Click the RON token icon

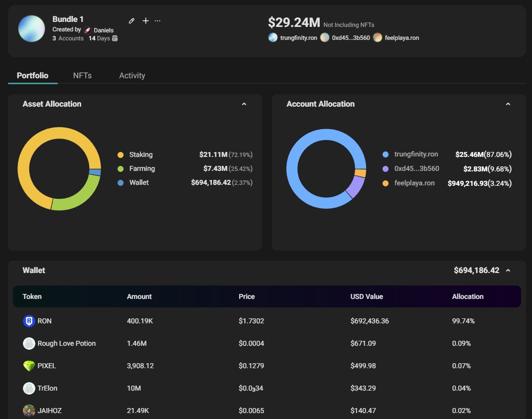pos(29,321)
